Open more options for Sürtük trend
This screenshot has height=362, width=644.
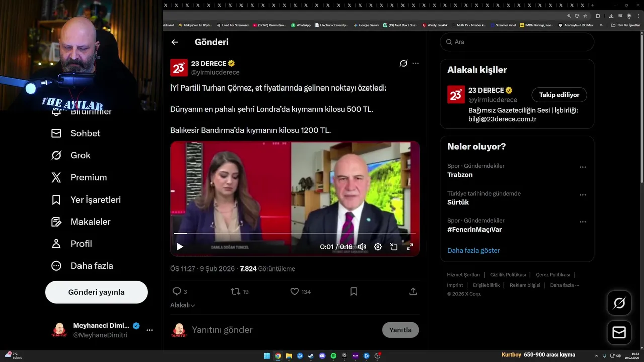coord(583,195)
